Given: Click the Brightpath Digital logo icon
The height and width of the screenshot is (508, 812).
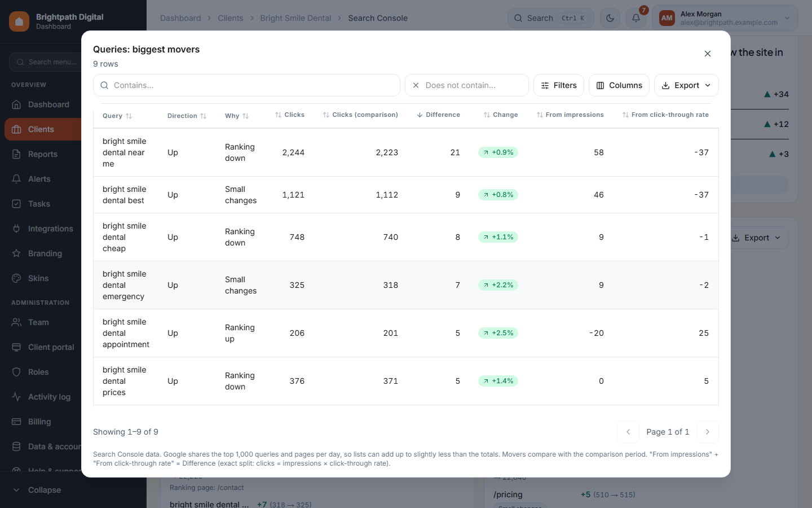Looking at the screenshot, I should [x=19, y=21].
